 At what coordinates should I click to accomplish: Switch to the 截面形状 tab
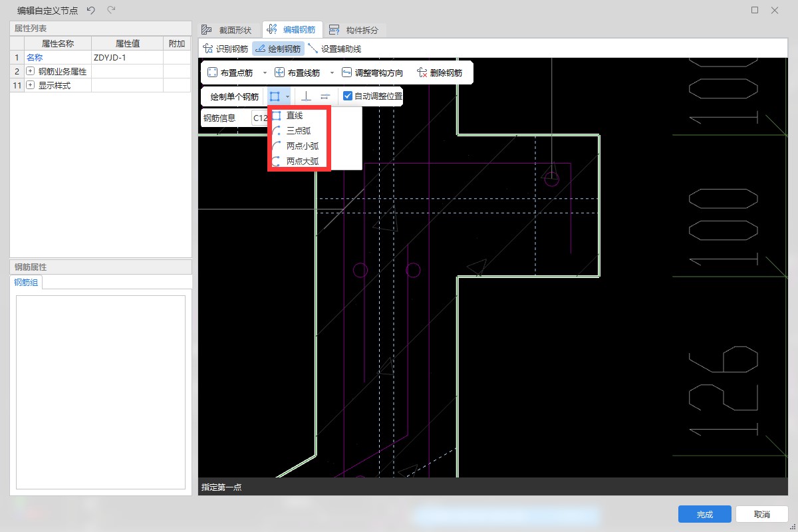coord(227,30)
